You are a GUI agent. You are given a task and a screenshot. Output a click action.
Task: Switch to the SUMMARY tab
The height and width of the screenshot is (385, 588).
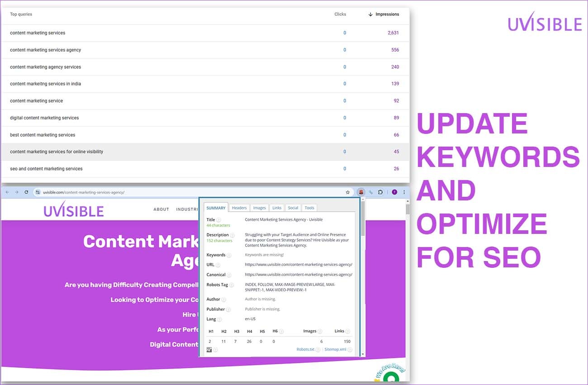tap(216, 208)
